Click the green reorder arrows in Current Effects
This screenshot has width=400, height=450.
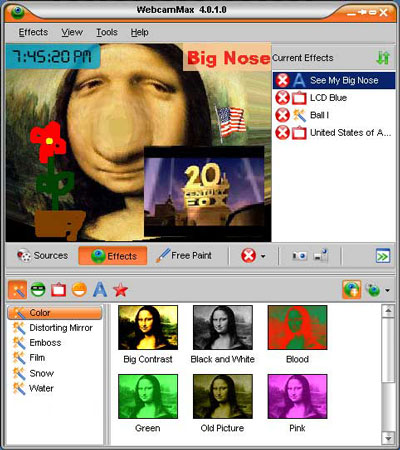tap(383, 58)
